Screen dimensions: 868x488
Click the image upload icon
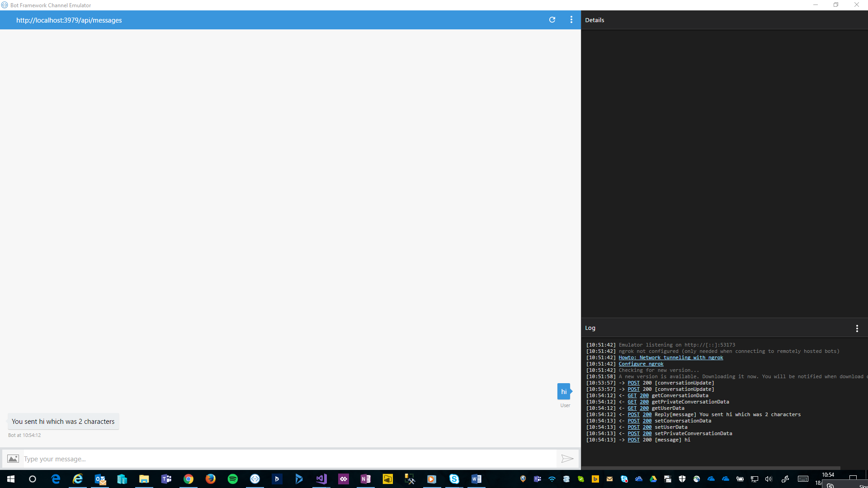[x=13, y=459]
